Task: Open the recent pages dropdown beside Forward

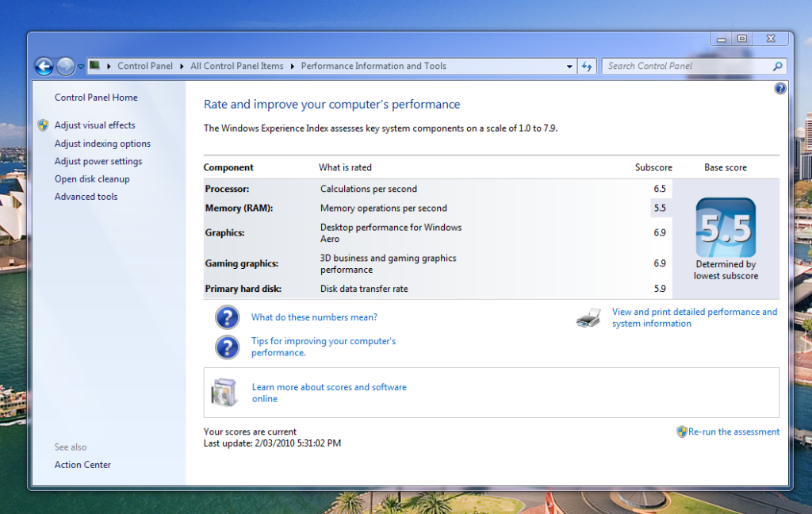Action: tap(81, 67)
